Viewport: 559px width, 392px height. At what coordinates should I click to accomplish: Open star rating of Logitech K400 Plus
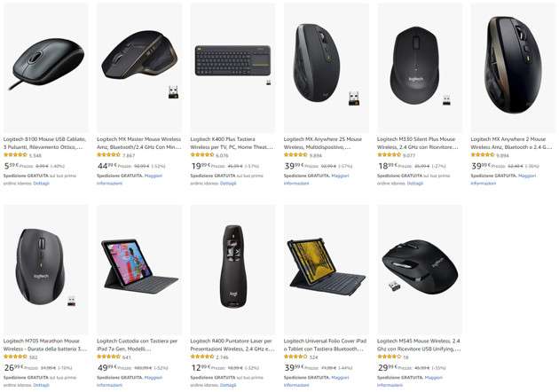point(202,154)
